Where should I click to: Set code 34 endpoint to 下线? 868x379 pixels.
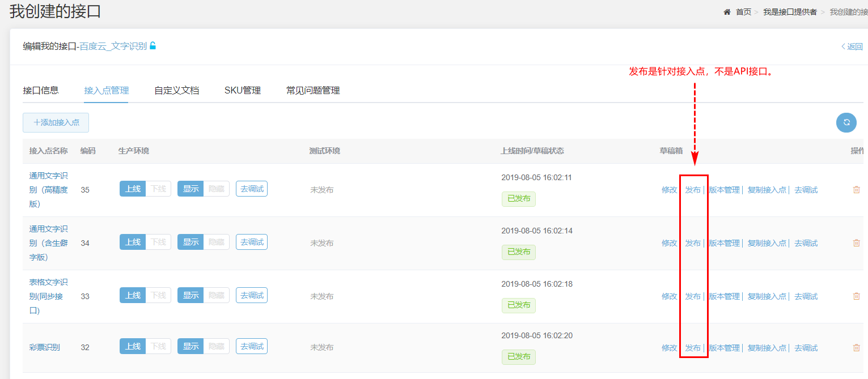[x=158, y=242]
